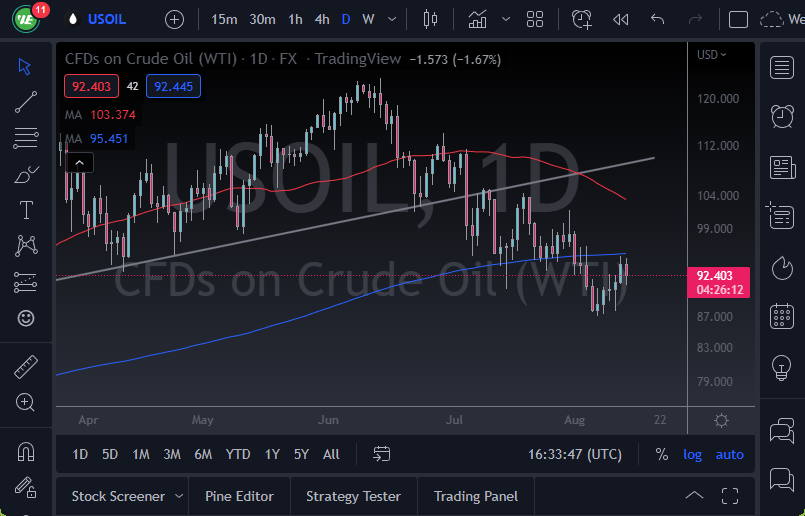
Task: Select the Text annotation tool
Action: [26, 210]
